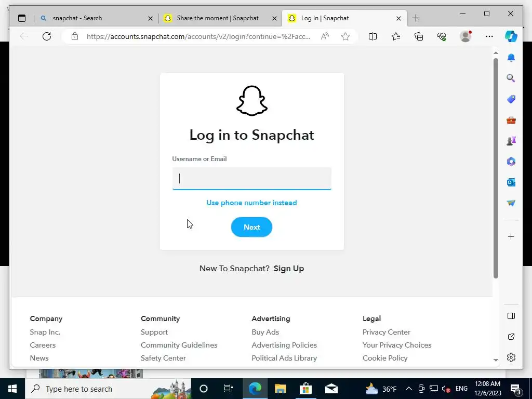The width and height of the screenshot is (532, 399).
Task: Open the Favorites list icon
Action: pyautogui.click(x=395, y=36)
